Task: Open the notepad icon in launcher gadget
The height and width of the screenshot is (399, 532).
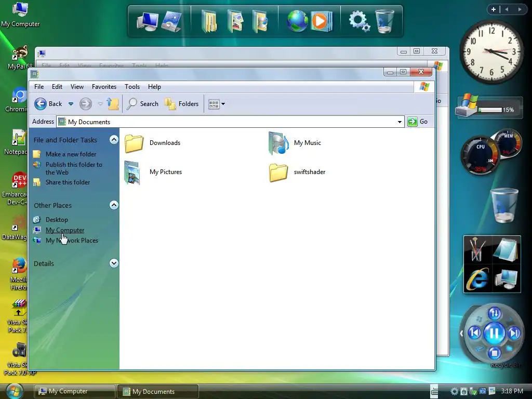Action: pyautogui.click(x=506, y=250)
